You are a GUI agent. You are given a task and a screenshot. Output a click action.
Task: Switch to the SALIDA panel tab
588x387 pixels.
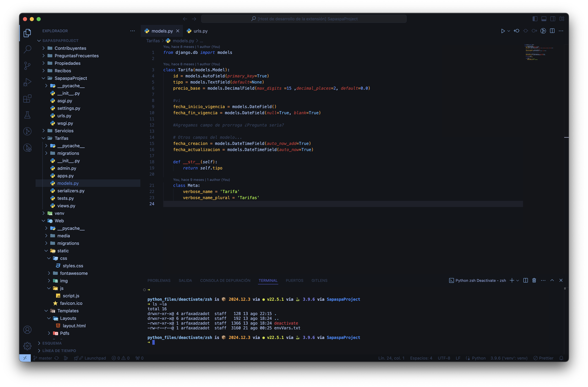[185, 281]
